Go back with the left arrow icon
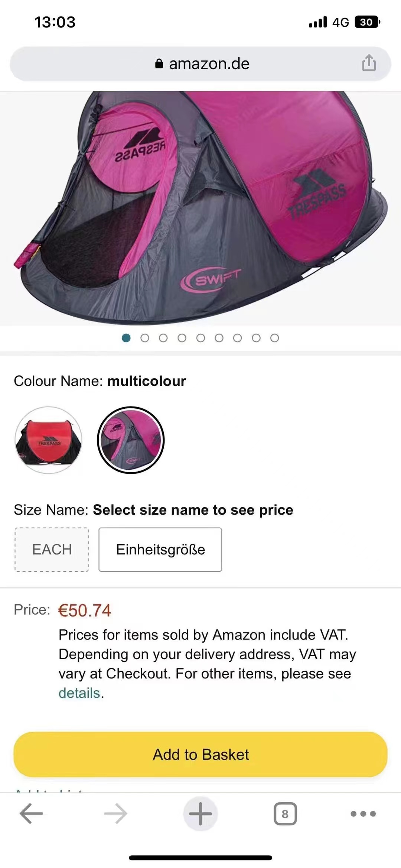This screenshot has height=868, width=401. coord(31,813)
